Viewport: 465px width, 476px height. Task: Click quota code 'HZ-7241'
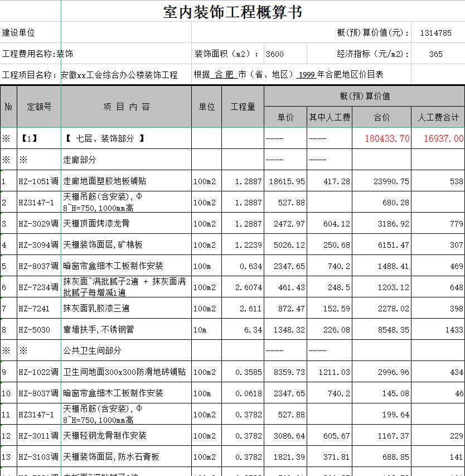click(x=34, y=309)
